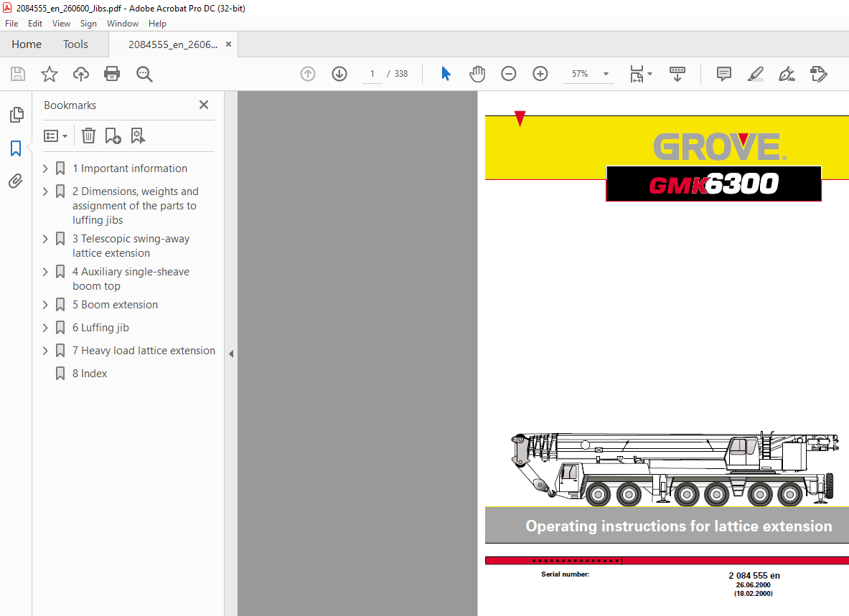
Task: Open the Sign menu
Action: (88, 24)
